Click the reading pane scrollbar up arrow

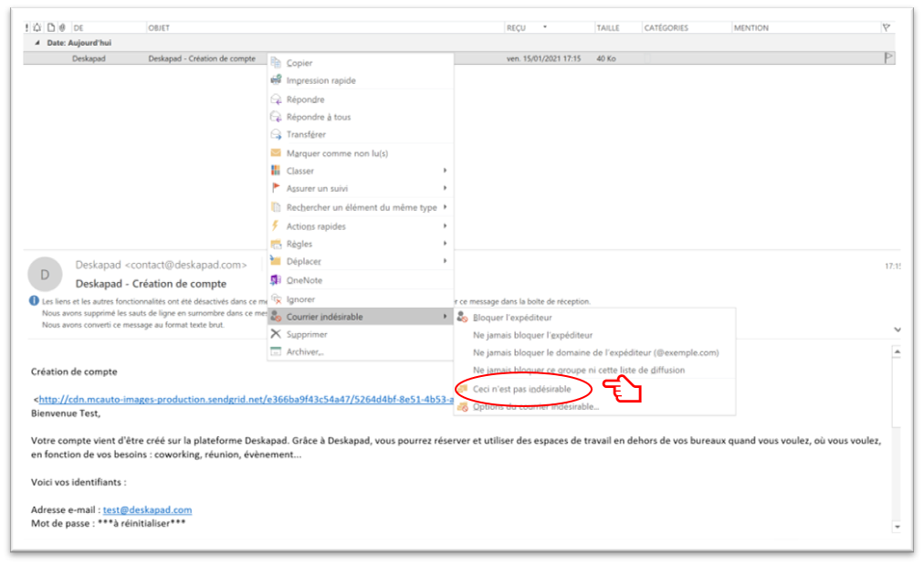click(x=897, y=351)
